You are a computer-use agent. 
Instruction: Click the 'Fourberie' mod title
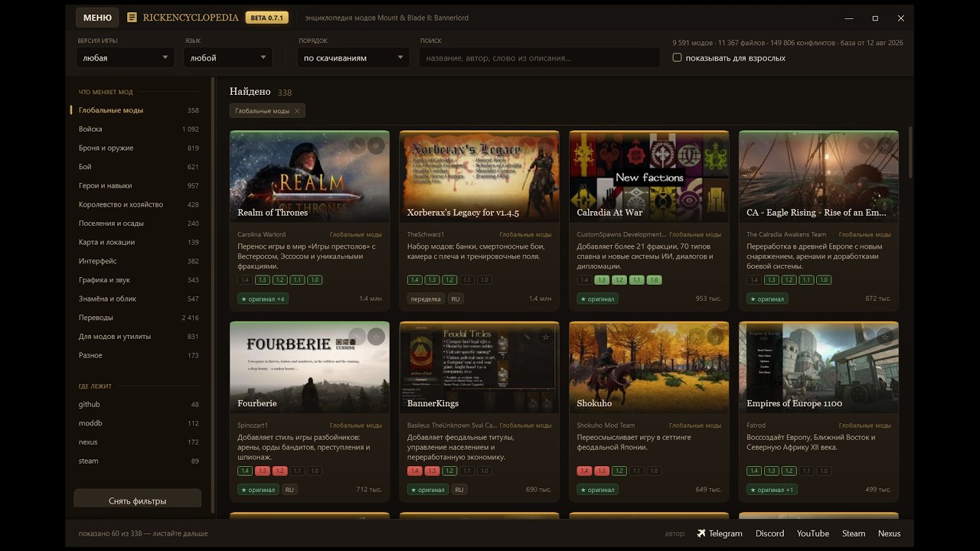(x=257, y=403)
